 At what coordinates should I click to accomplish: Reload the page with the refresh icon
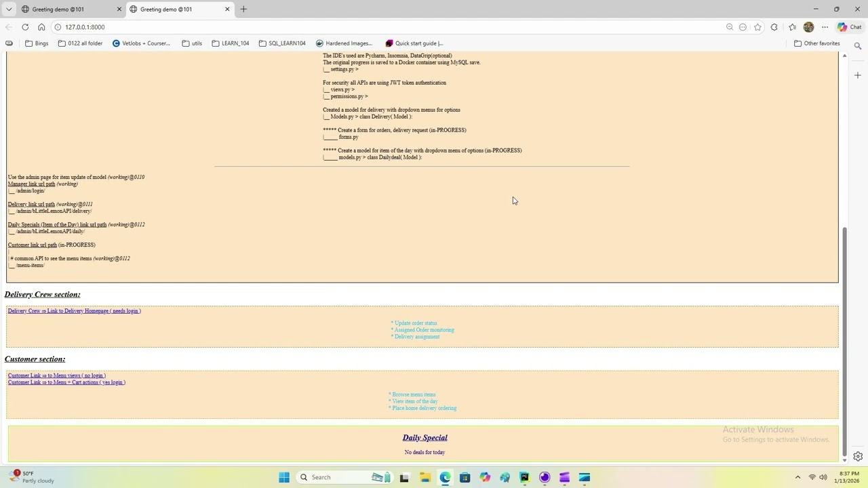[x=25, y=27]
